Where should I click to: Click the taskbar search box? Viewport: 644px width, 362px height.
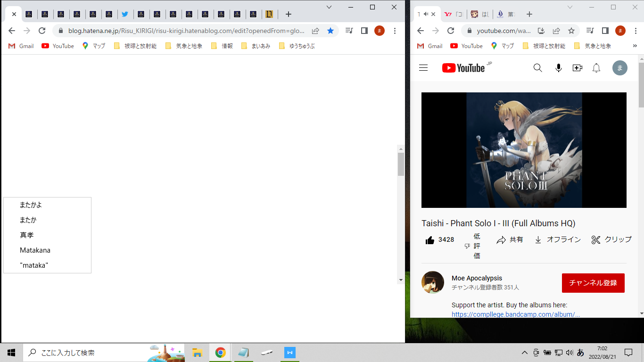pos(104,353)
